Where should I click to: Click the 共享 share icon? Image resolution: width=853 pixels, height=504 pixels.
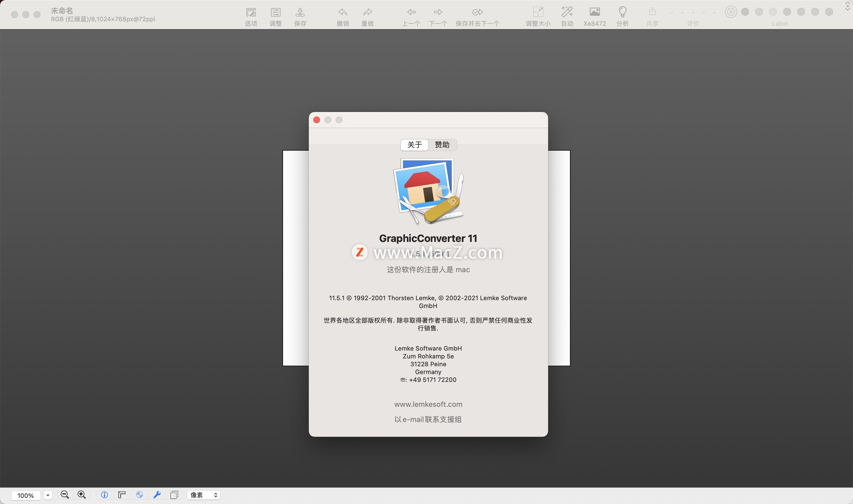click(652, 12)
